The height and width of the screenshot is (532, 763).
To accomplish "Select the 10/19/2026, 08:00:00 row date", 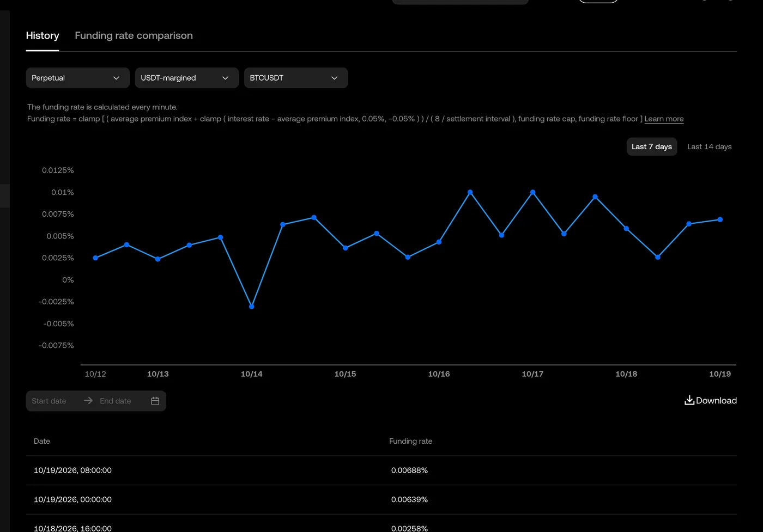I will tap(72, 470).
